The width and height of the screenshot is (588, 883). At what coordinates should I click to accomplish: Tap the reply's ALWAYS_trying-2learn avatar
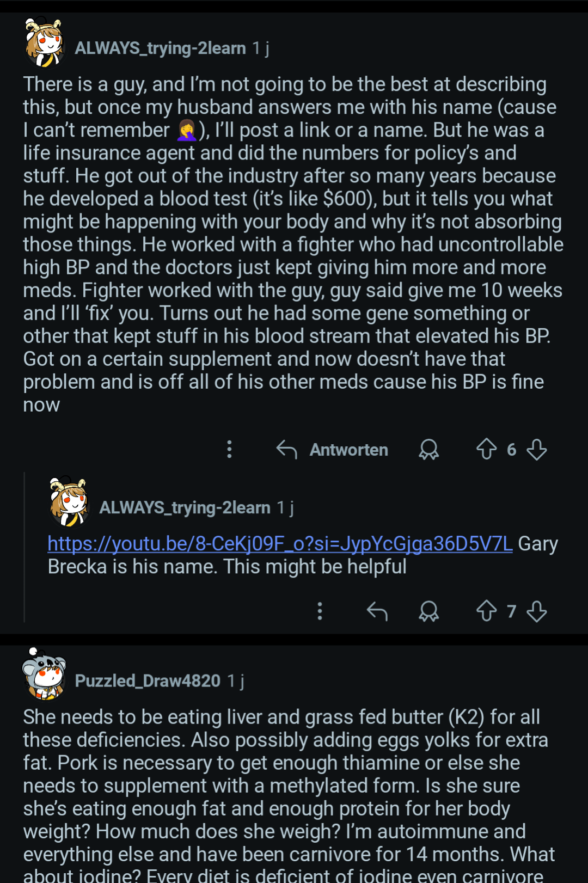69,502
